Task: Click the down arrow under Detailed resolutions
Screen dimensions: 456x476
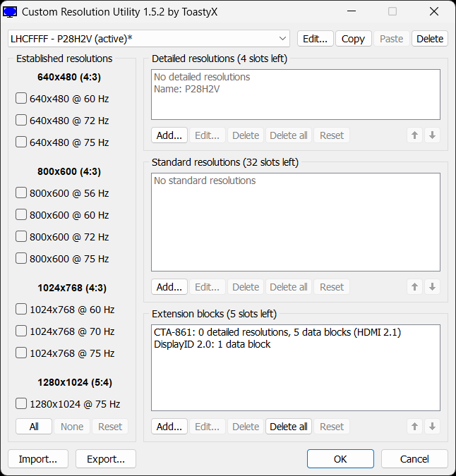Action: [x=432, y=135]
